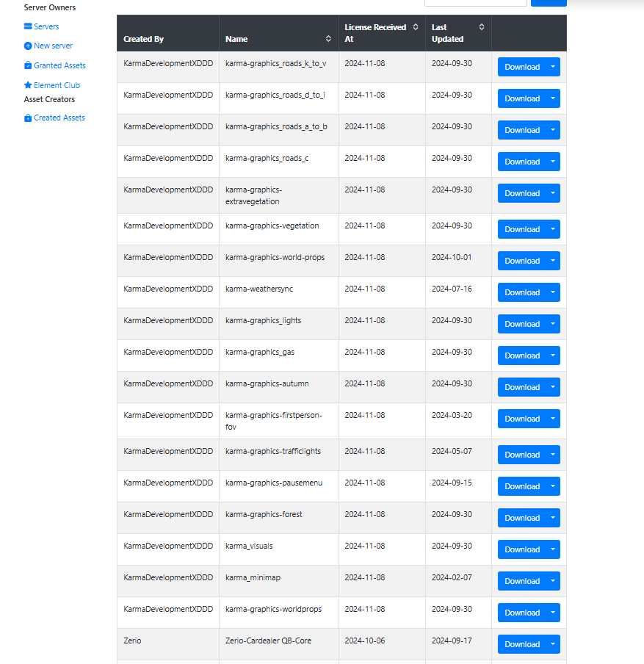Screen dimensions: 644x664
Task: Expand download options for karma-graphics-forest
Action: click(553, 518)
